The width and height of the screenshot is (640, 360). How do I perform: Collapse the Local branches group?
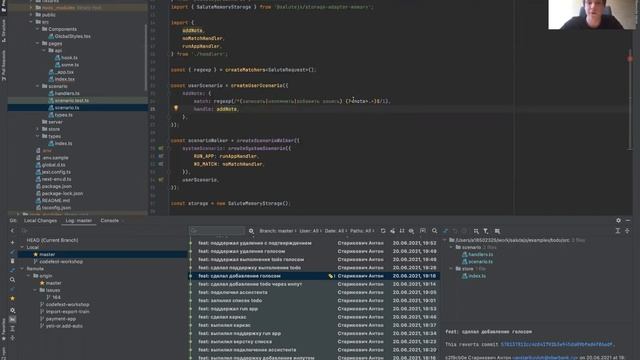click(22, 247)
